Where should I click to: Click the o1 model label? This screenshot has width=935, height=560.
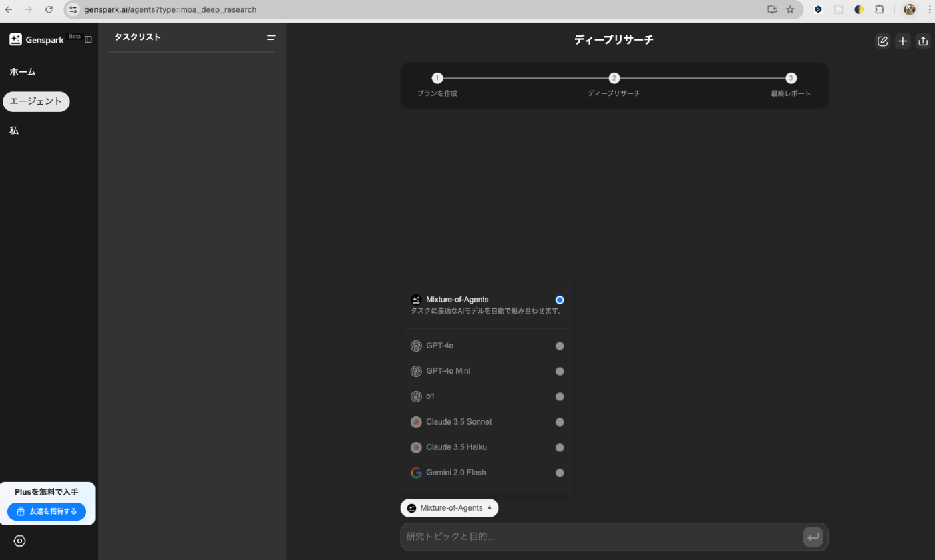click(430, 396)
